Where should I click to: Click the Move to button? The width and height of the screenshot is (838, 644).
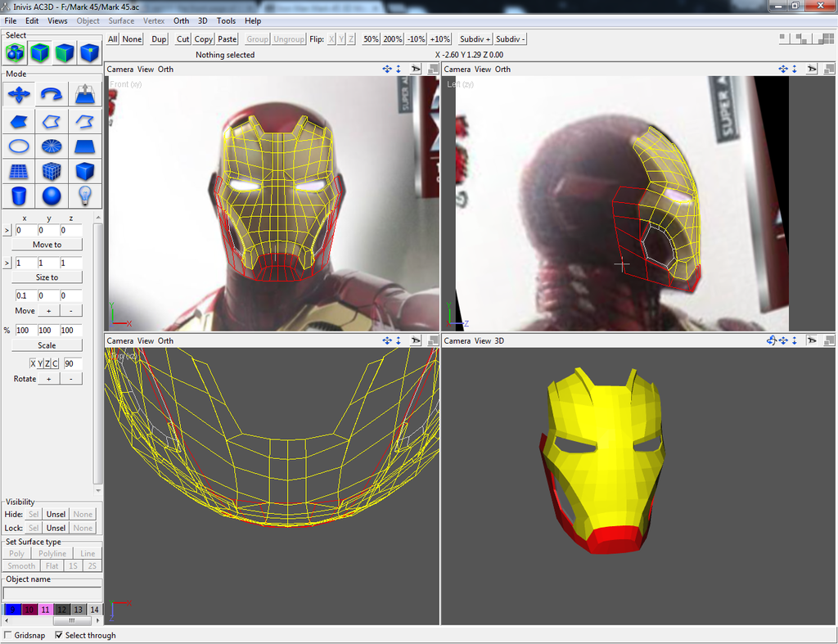pyautogui.click(x=47, y=244)
